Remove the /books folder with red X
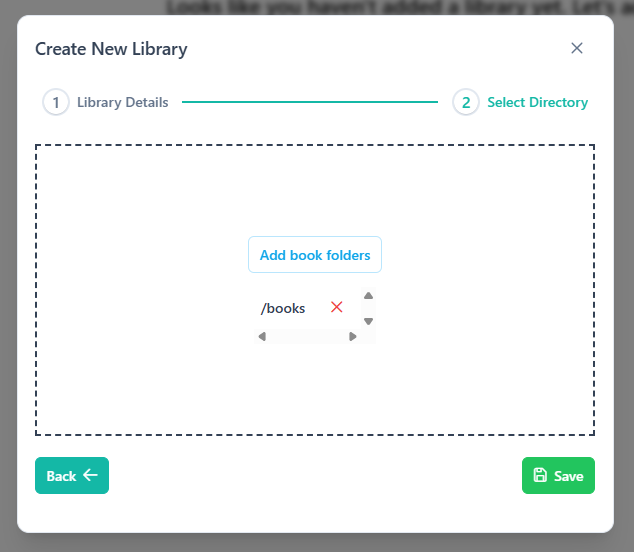Viewport: 634px width, 552px height. coord(336,307)
